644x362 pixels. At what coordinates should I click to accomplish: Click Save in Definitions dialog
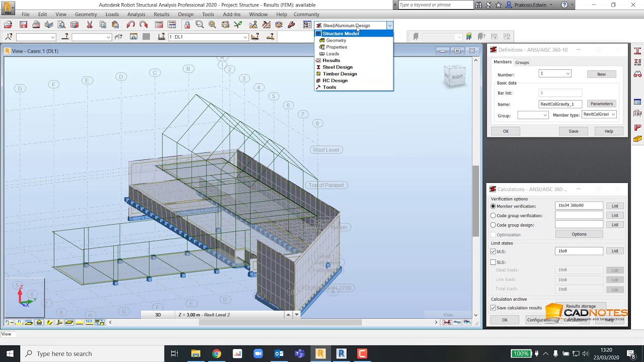tap(573, 131)
